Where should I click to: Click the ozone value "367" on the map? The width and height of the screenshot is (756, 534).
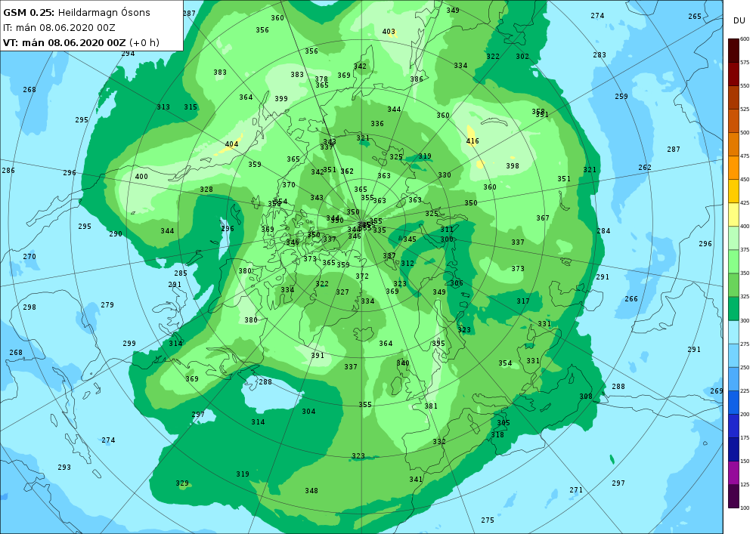pyautogui.click(x=543, y=218)
